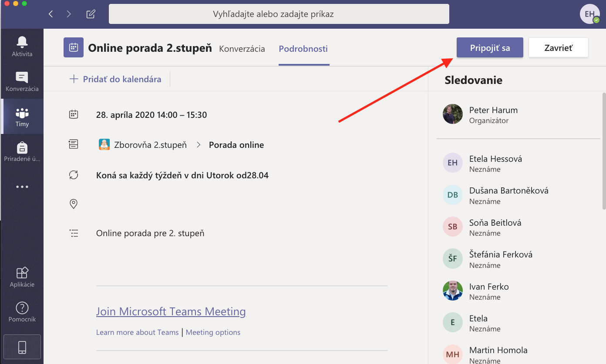The width and height of the screenshot is (606, 364).
Task: Select the Tímy sidebar icon
Action: click(x=22, y=117)
